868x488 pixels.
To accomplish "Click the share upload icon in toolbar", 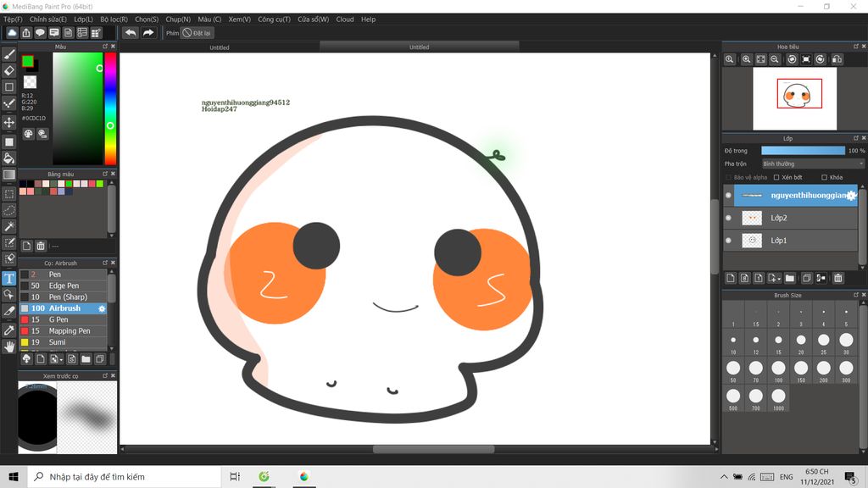I will click(26, 33).
